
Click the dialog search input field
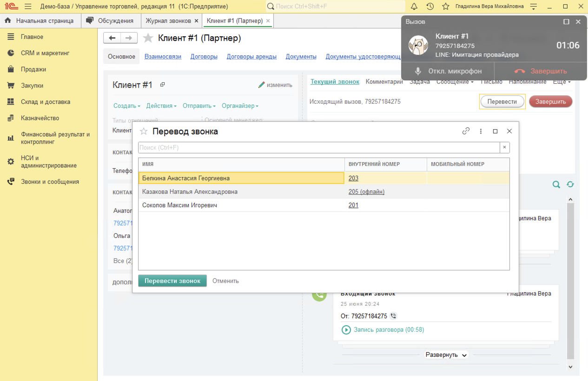[x=319, y=148]
